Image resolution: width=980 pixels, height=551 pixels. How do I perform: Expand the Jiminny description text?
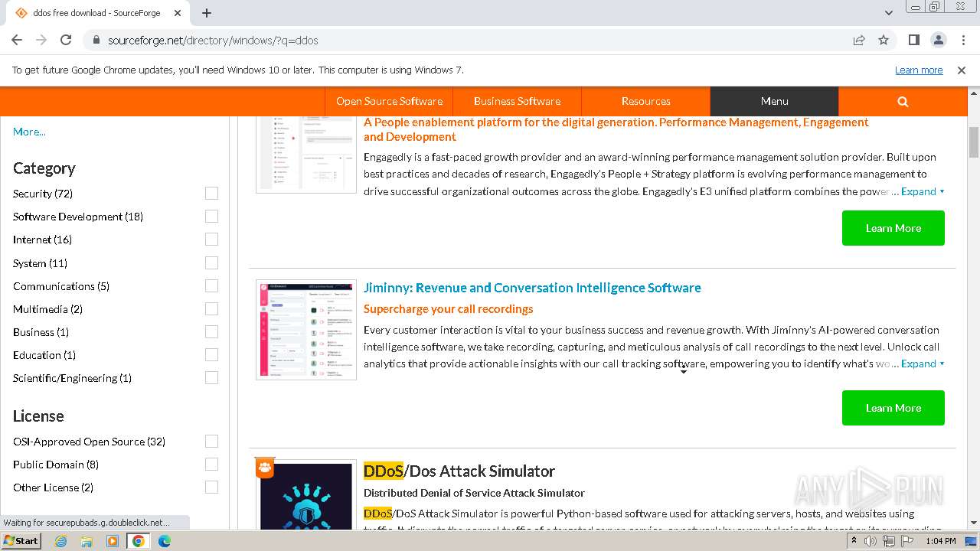point(922,364)
